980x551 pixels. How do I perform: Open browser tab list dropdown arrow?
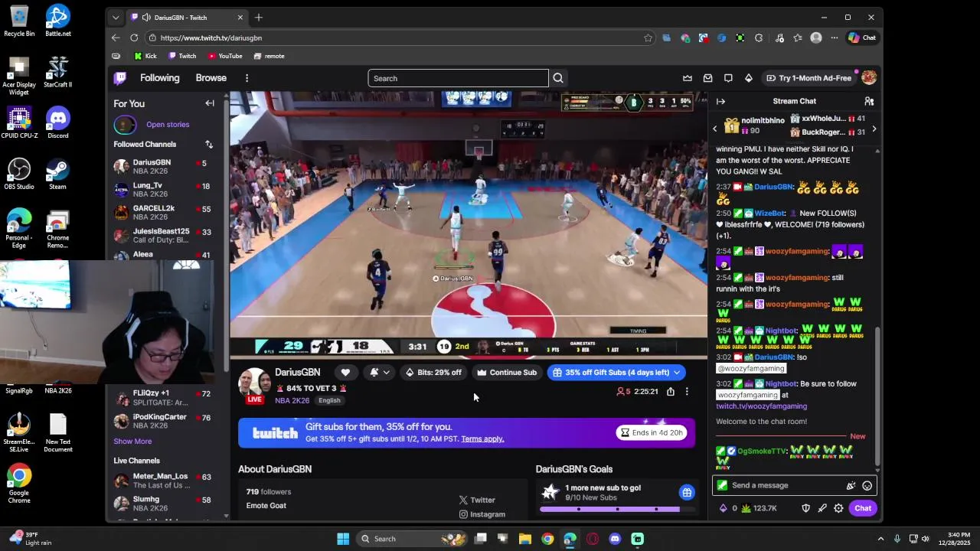pos(116,17)
